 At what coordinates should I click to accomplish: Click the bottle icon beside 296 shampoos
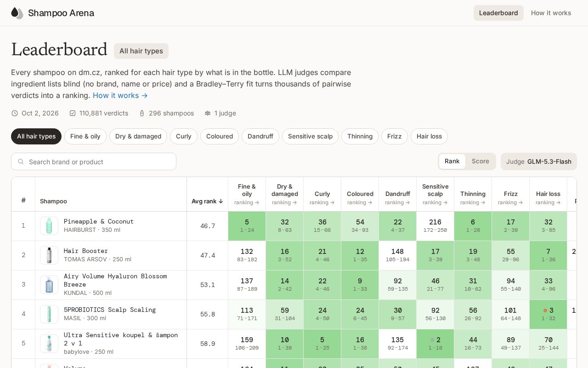pos(142,113)
